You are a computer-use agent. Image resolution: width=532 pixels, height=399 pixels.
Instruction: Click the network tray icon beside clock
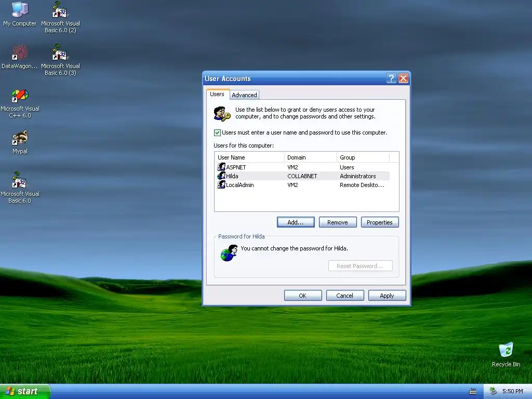(x=494, y=391)
